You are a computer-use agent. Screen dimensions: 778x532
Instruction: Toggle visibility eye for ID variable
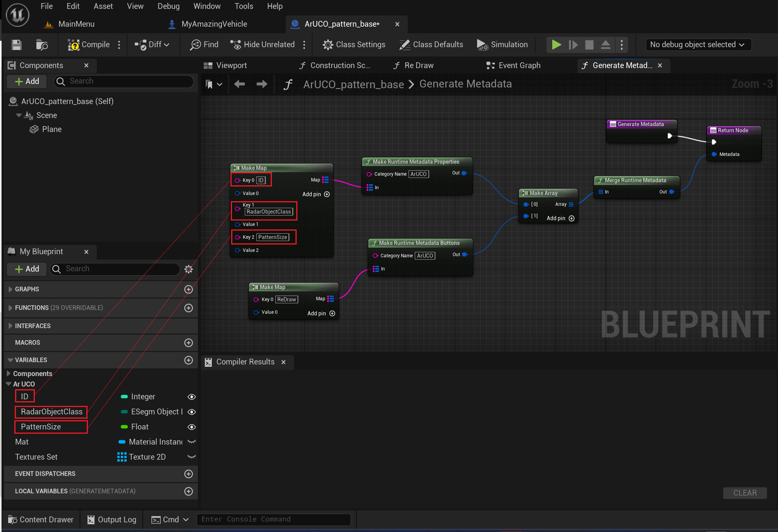(x=192, y=397)
